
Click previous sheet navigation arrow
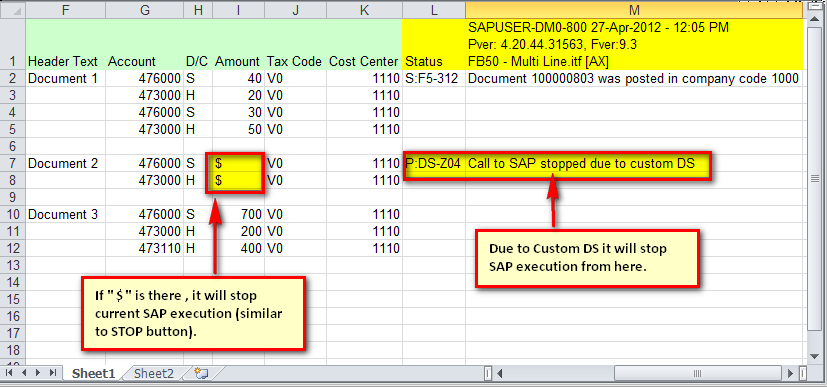point(24,373)
